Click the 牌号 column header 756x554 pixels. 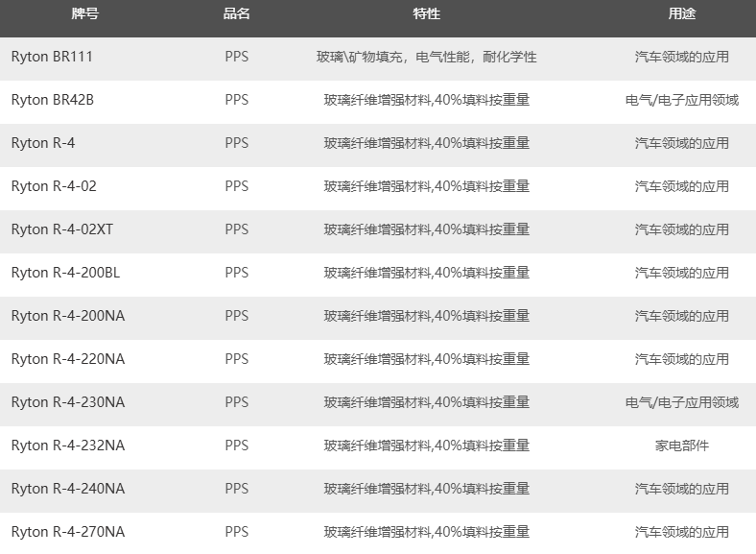[x=84, y=14]
